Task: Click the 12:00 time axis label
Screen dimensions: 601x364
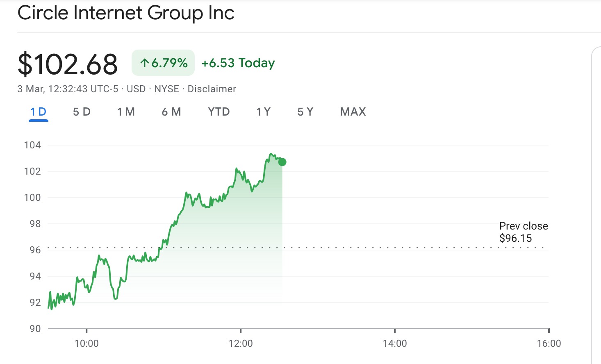Action: pyautogui.click(x=241, y=344)
